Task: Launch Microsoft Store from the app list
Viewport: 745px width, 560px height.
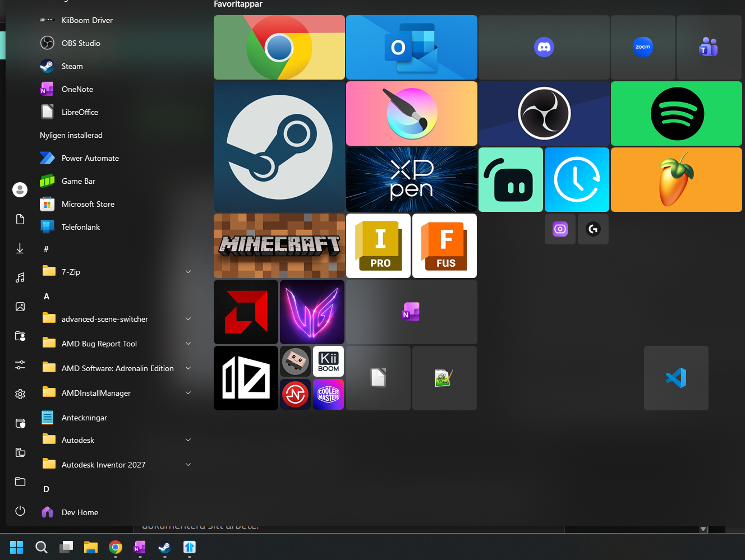Action: click(x=116, y=204)
